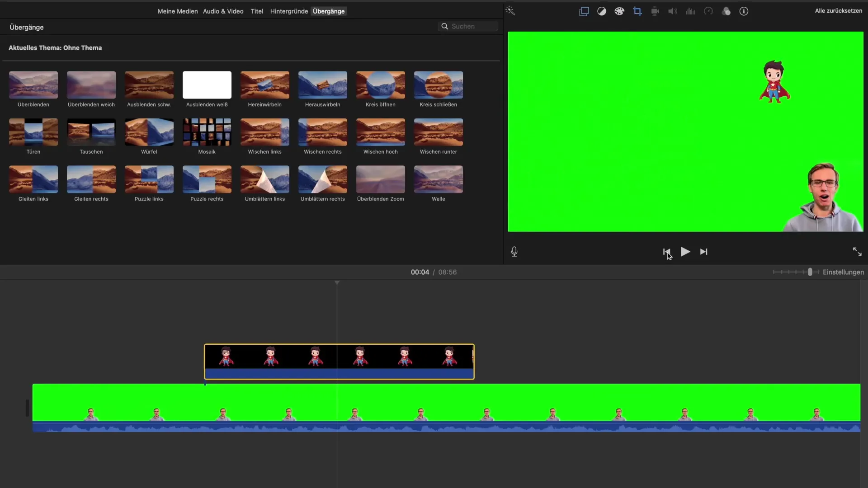Choose the Ausblenden schw. transition
Image resolution: width=868 pixels, height=488 pixels.
point(149,89)
